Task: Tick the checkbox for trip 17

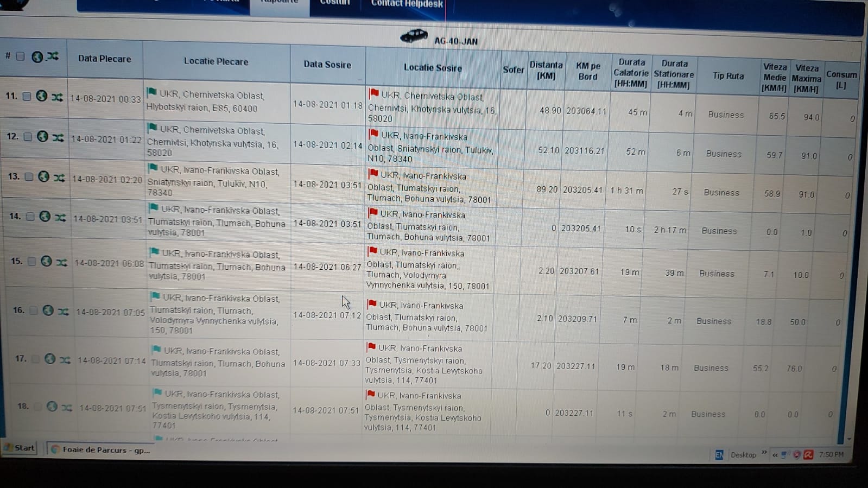Action: pos(35,359)
